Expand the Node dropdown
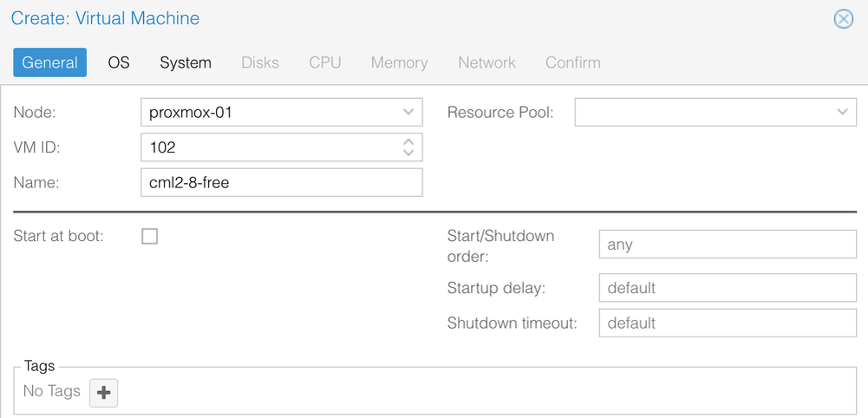 coord(408,113)
